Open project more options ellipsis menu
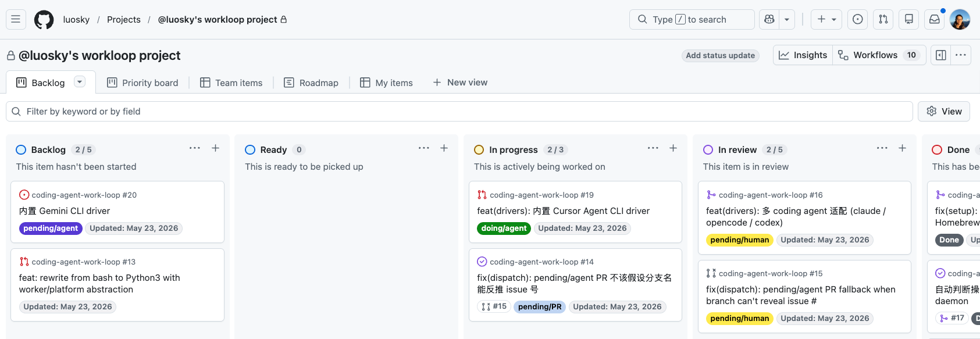 click(961, 55)
